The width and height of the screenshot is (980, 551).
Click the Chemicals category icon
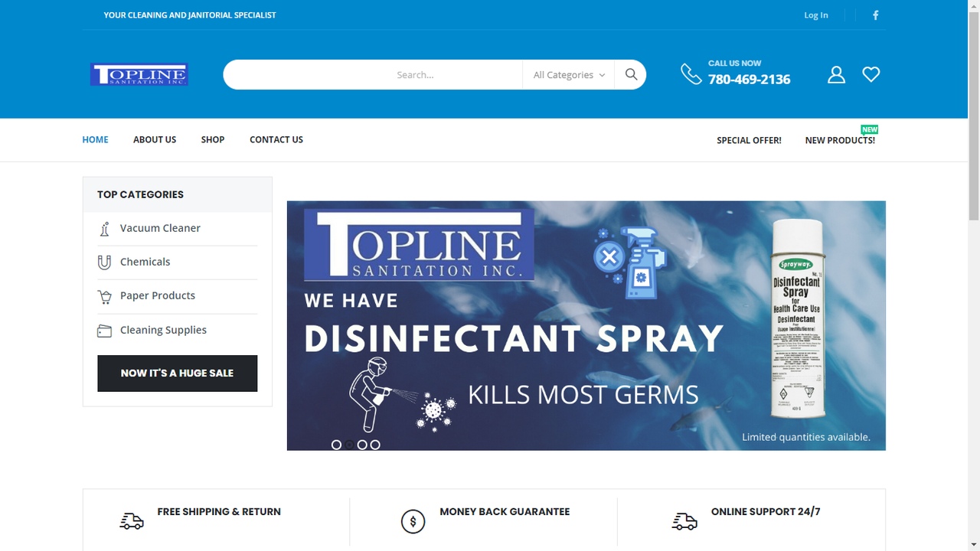pyautogui.click(x=105, y=262)
